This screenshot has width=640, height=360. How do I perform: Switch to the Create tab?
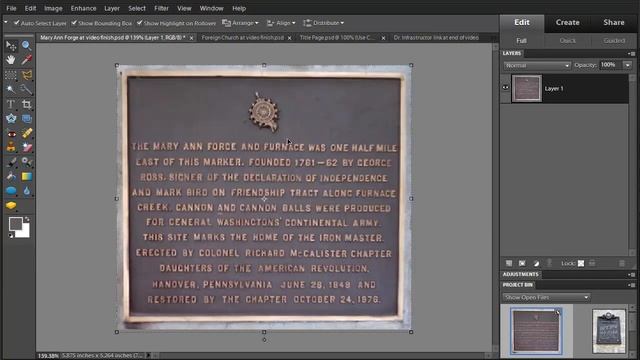[567, 23]
